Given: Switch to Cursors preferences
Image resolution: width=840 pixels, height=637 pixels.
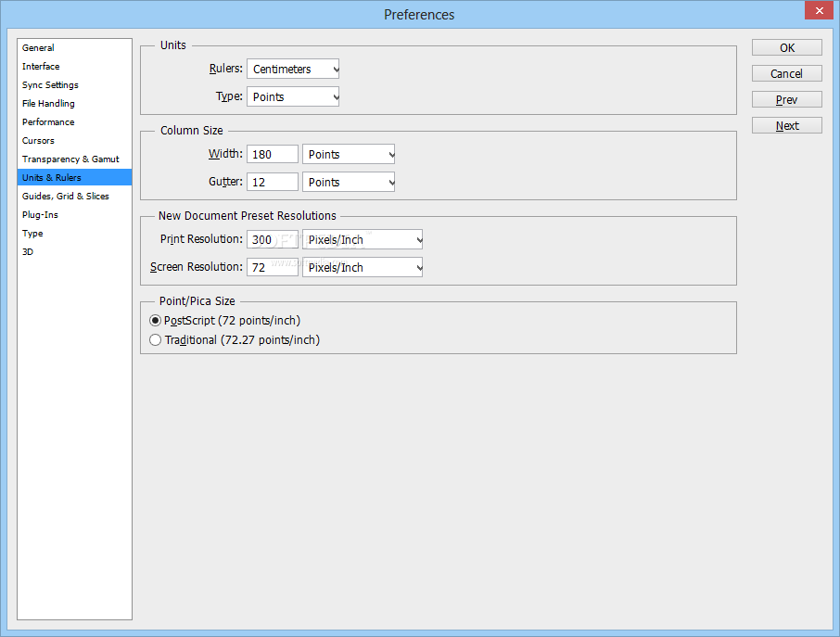Looking at the screenshot, I should [74, 140].
